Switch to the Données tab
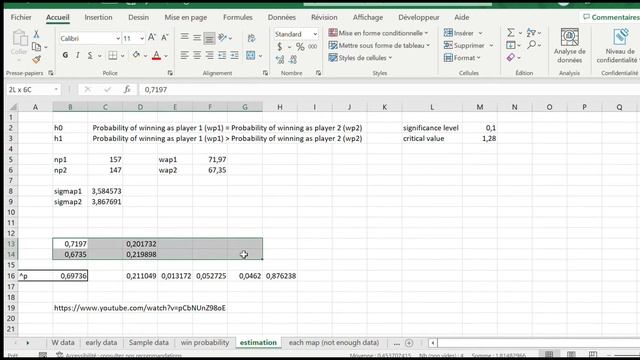This screenshot has width=640, height=360. 282,17
